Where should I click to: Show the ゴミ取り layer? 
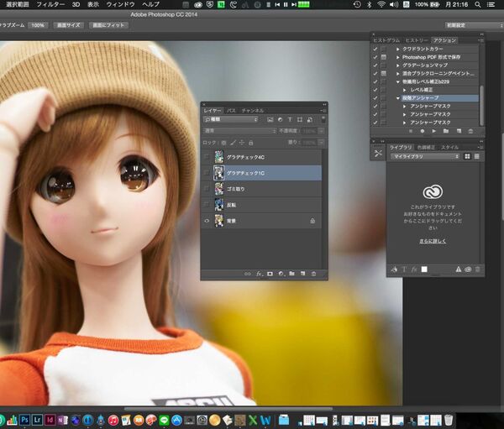pos(207,189)
